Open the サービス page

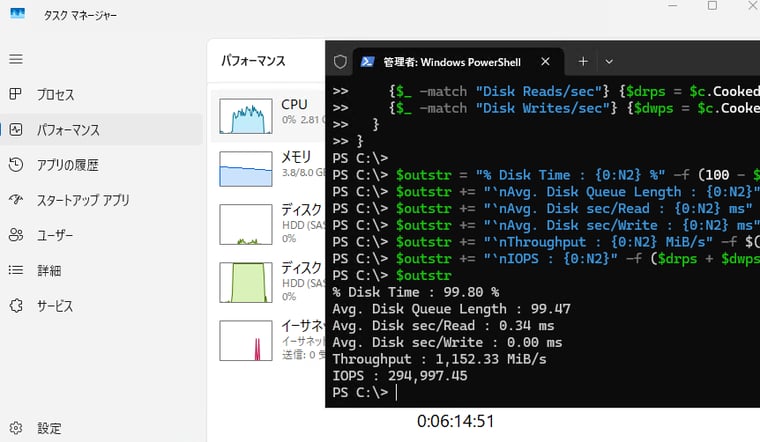[101, 305]
